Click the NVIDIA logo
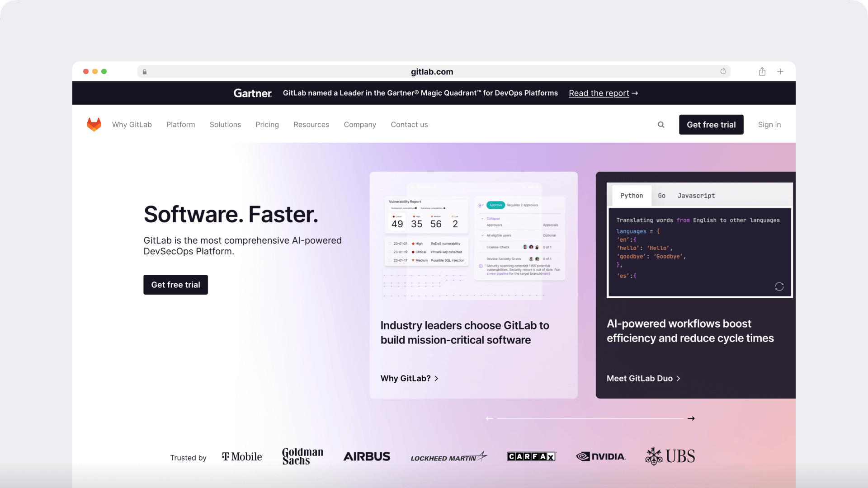 click(601, 456)
